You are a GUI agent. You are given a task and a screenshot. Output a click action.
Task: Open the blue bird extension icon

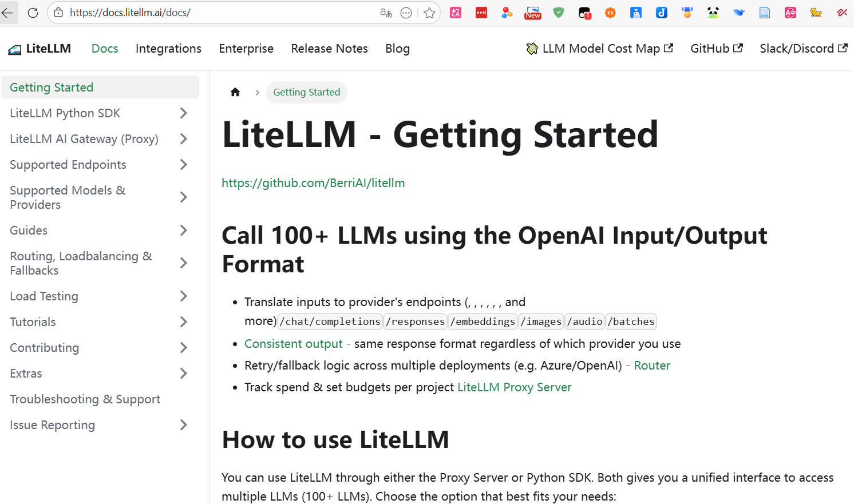coord(636,13)
